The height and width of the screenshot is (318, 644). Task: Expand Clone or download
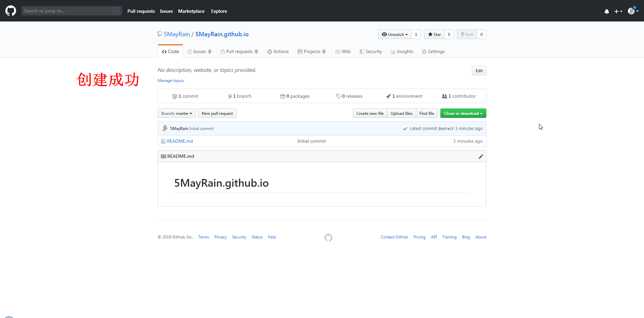463,113
